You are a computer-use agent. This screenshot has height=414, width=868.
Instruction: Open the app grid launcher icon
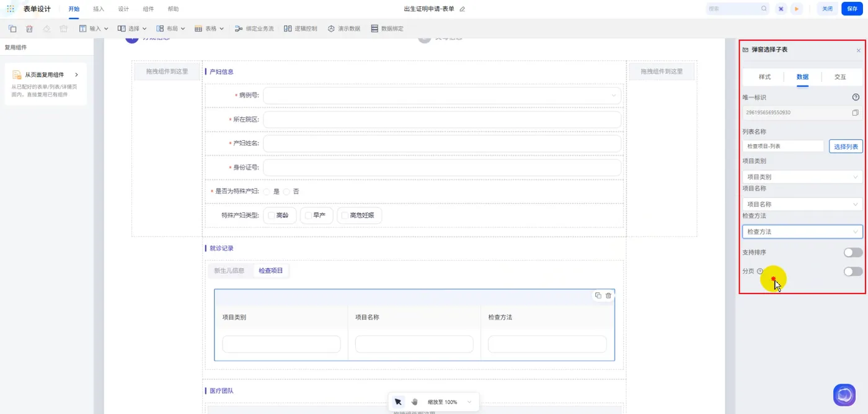coord(11,9)
